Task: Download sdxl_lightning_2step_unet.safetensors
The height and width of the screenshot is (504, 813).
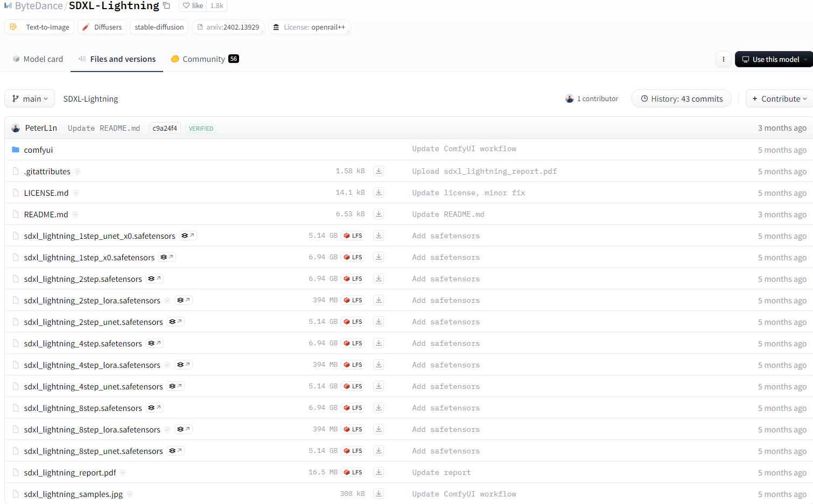Action: [x=379, y=322]
